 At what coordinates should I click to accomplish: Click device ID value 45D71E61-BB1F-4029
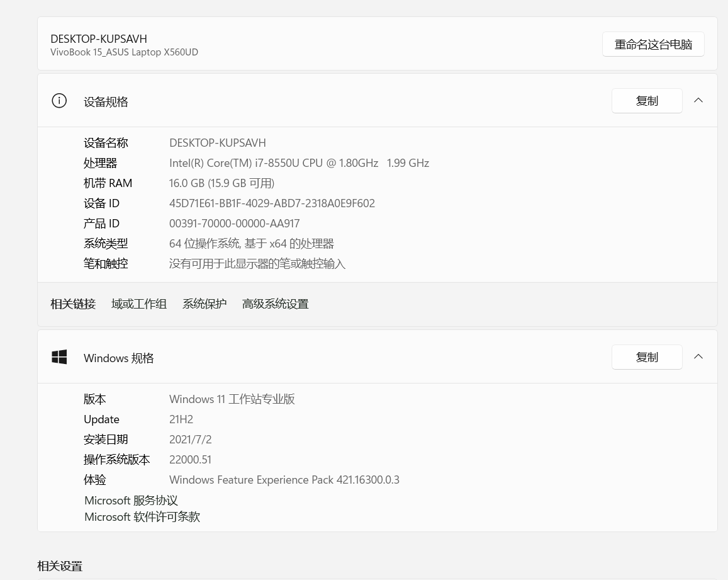coord(272,203)
